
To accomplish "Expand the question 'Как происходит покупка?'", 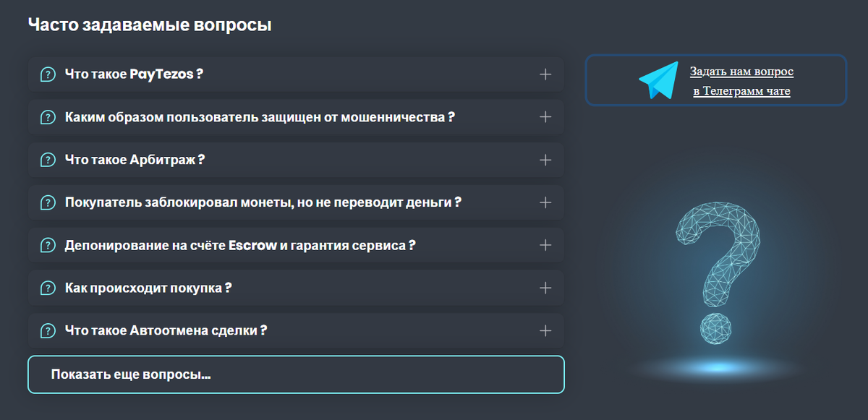I will coord(546,288).
